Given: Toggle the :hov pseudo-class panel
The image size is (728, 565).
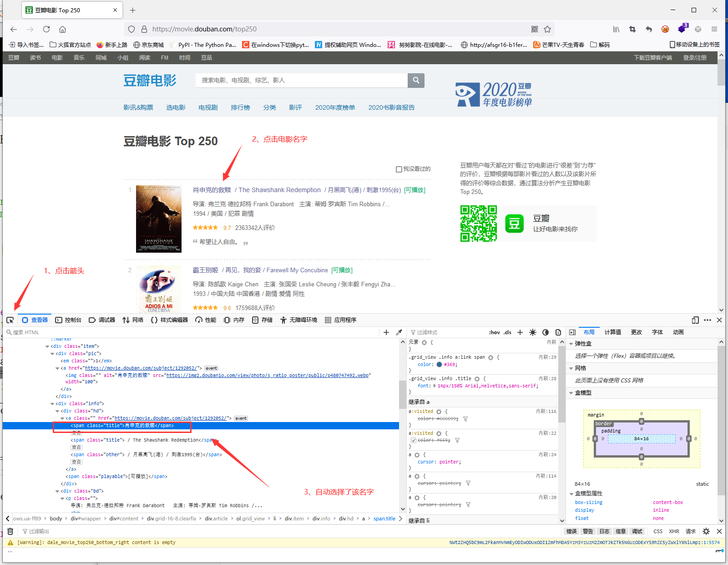Looking at the screenshot, I should pos(494,332).
